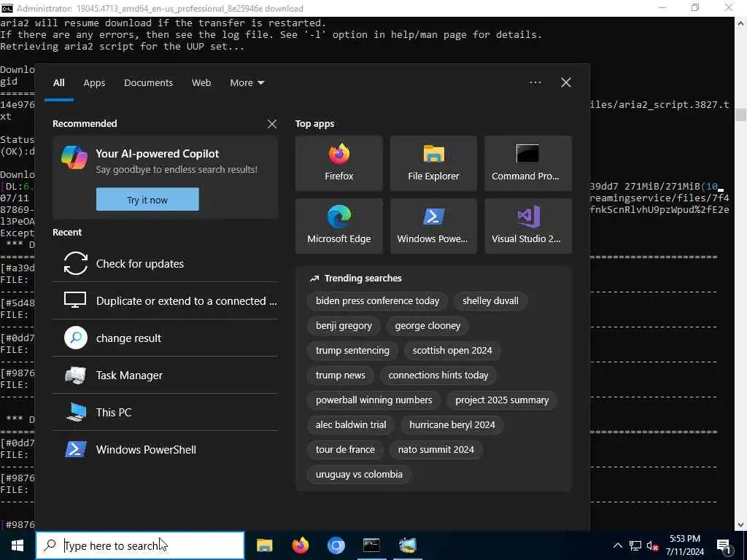747x560 pixels.
Task: Open Check for updates recent item
Action: [x=165, y=264]
